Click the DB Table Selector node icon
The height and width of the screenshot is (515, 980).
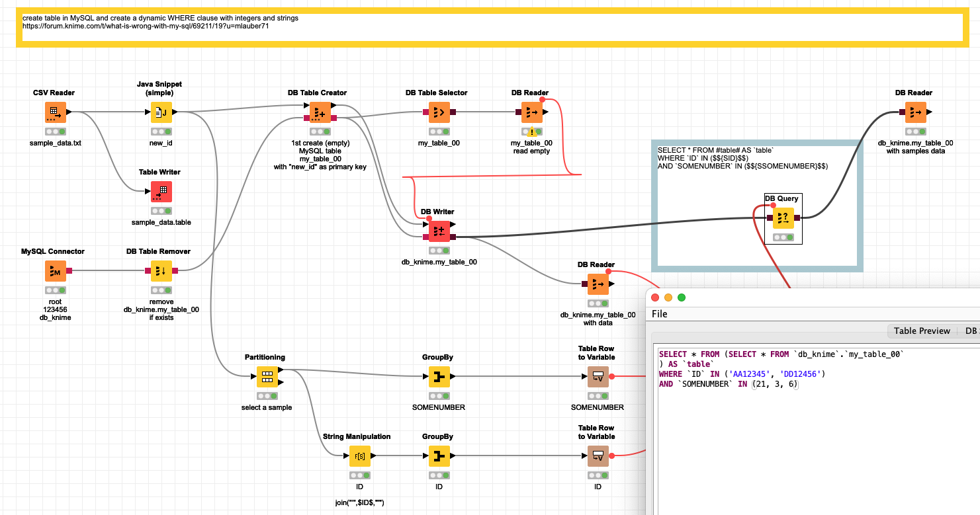(x=437, y=112)
